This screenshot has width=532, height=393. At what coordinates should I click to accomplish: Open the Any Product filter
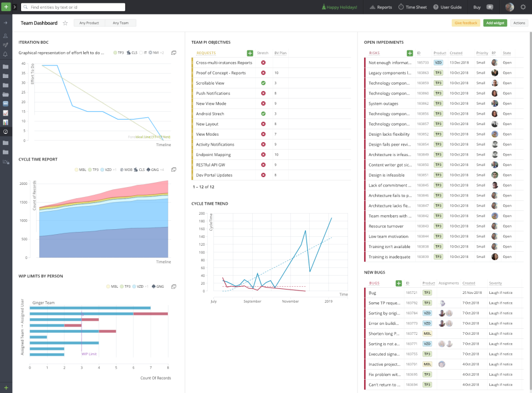coord(89,23)
